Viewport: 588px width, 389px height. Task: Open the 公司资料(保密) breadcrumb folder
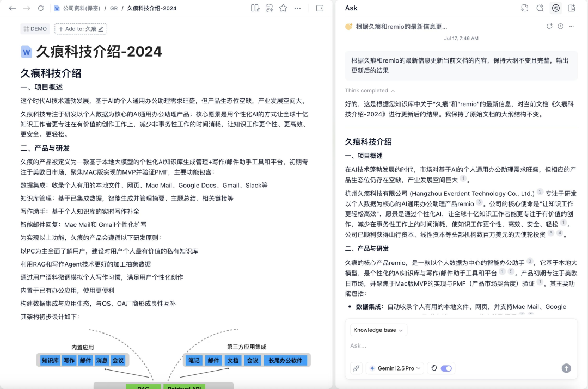[x=81, y=8]
